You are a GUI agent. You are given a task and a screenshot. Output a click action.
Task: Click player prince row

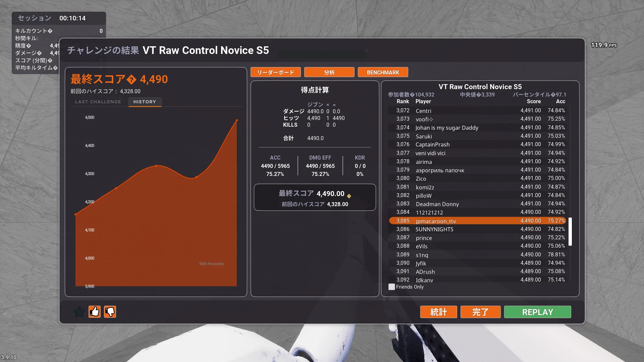(477, 238)
